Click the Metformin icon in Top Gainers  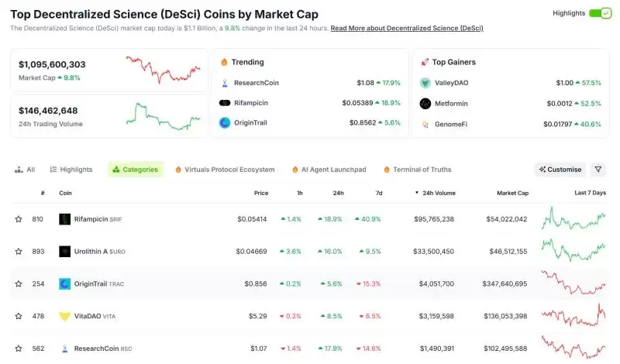coord(425,104)
